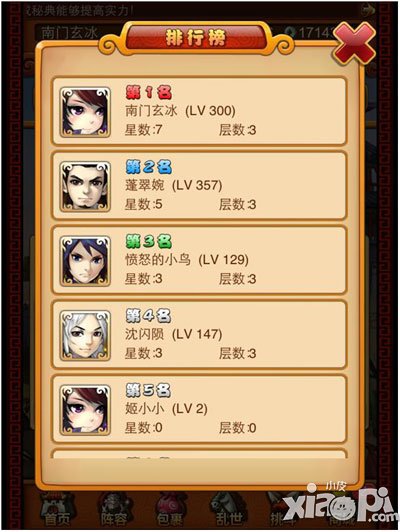The image size is (400, 532).
Task: Tap the avatar of third place 愤怒的小鸟
Action: point(85,261)
